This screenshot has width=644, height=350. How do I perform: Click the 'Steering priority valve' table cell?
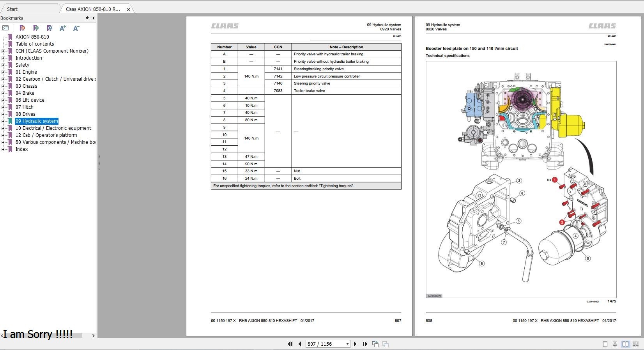(x=346, y=83)
